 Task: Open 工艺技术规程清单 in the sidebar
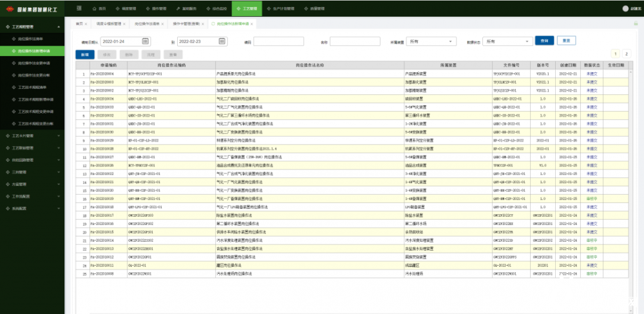click(x=32, y=88)
